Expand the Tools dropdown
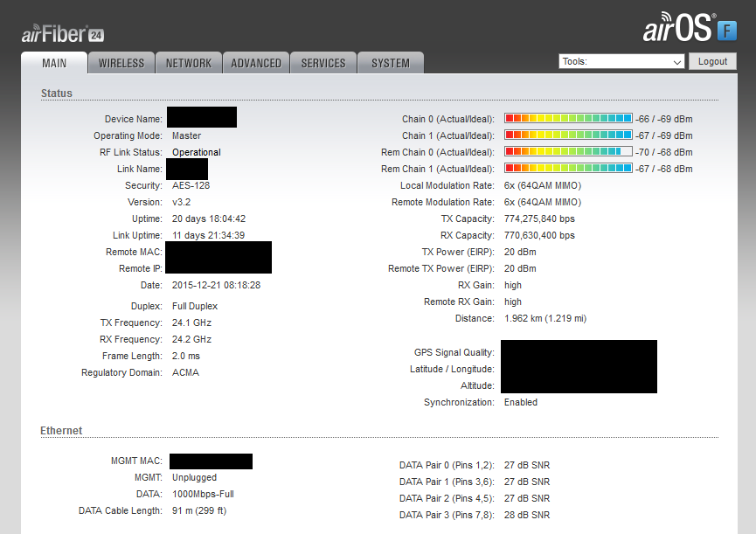Viewport: 756px width, 534px height. click(621, 62)
